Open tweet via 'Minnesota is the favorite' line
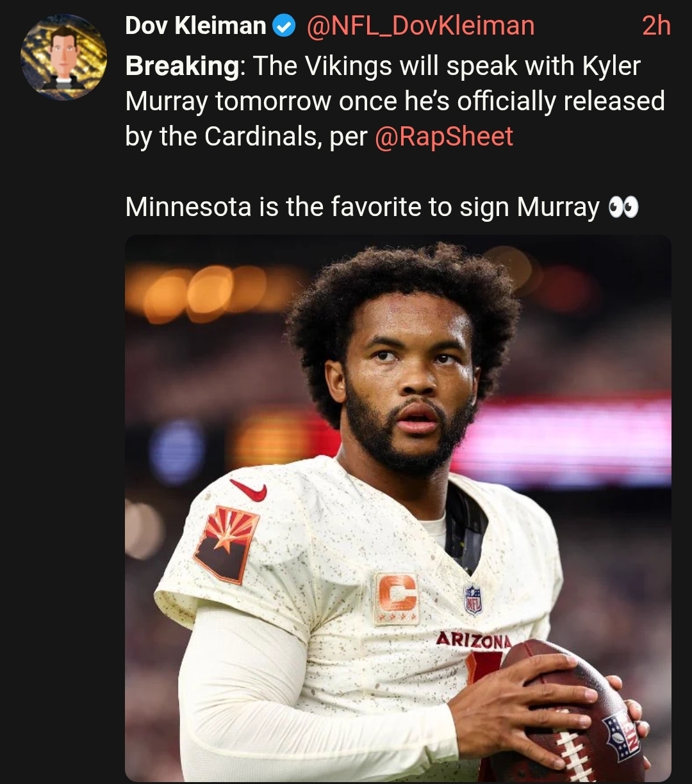 [x=363, y=208]
